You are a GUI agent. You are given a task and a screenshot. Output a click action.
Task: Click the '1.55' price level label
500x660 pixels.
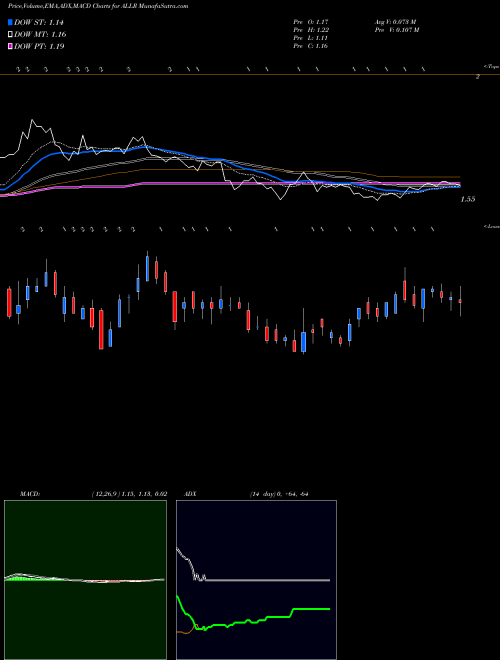[468, 200]
